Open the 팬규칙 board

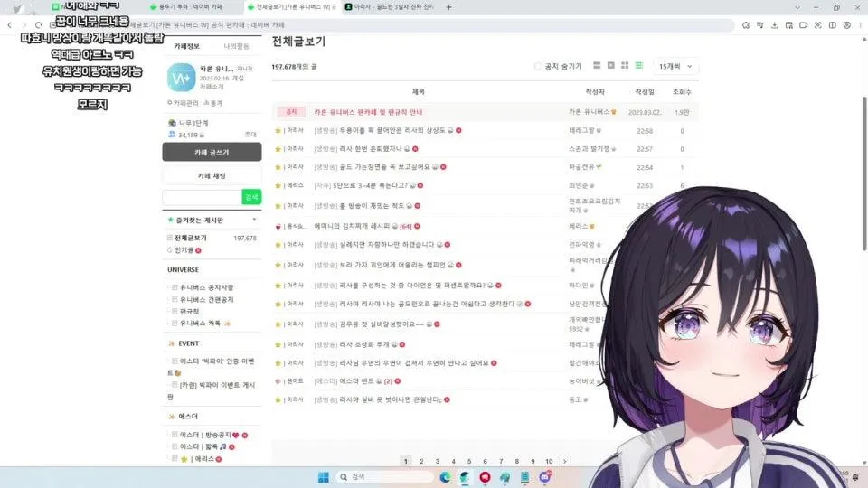[189, 312]
